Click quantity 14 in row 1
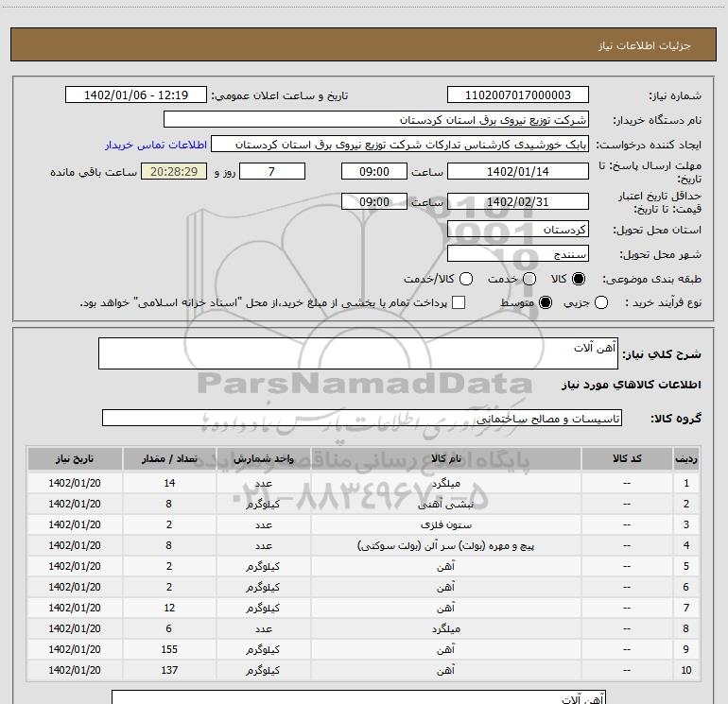 [169, 483]
